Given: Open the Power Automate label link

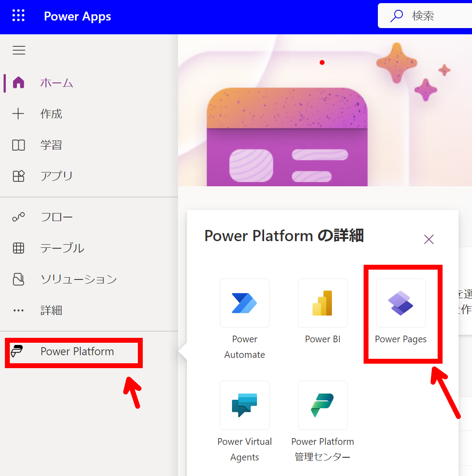Looking at the screenshot, I should click(x=244, y=347).
